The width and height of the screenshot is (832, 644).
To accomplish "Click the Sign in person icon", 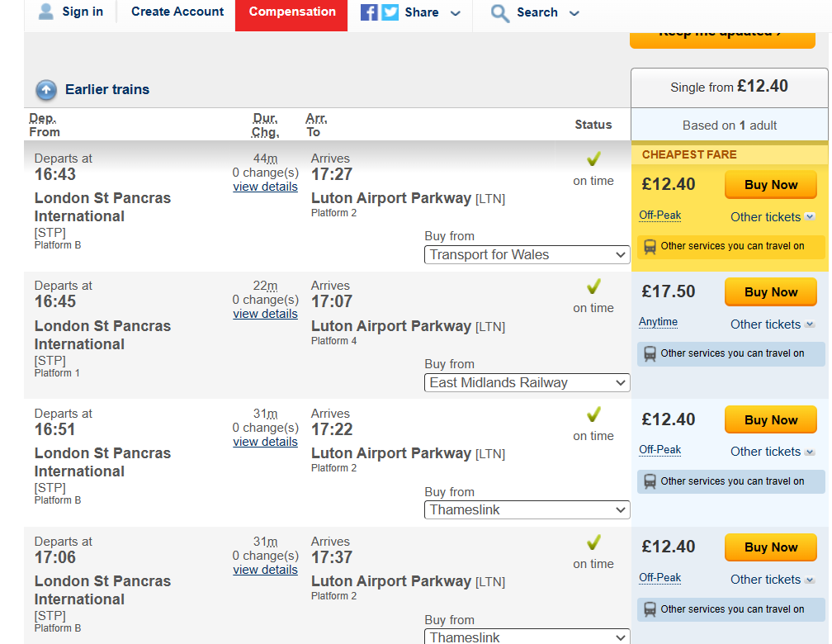I will click(x=47, y=12).
